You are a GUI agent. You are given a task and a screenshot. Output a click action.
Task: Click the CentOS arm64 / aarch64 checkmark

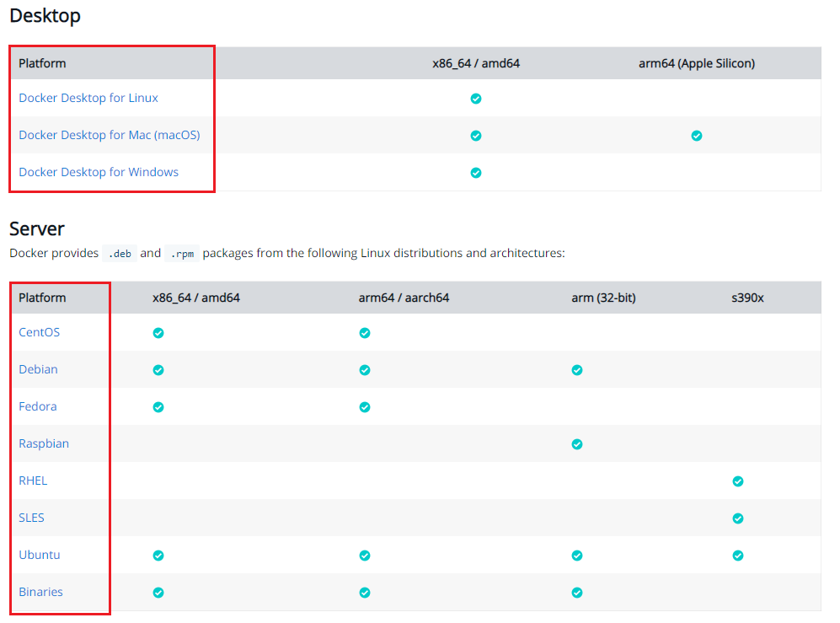click(365, 333)
